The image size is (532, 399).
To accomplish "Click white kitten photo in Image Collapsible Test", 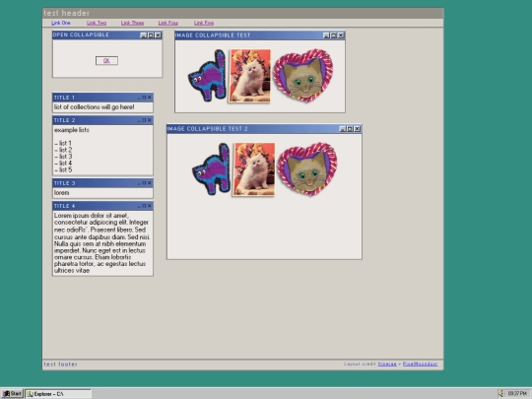I will pyautogui.click(x=250, y=76).
